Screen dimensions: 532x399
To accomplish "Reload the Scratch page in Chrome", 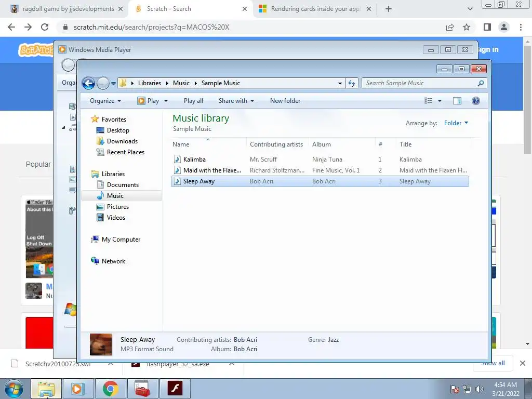I will click(x=45, y=27).
